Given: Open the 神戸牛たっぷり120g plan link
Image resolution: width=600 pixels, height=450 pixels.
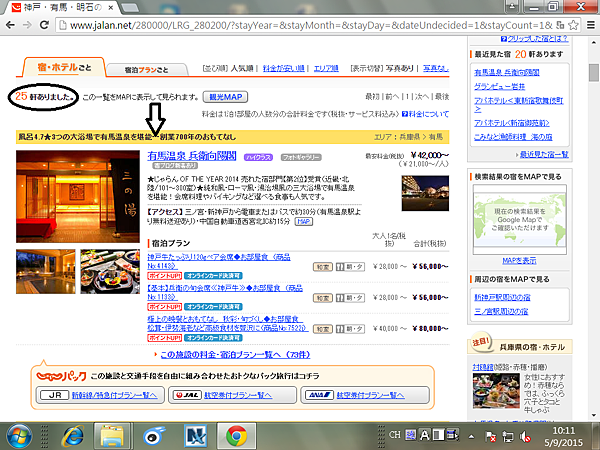Looking at the screenshot, I should [219, 261].
